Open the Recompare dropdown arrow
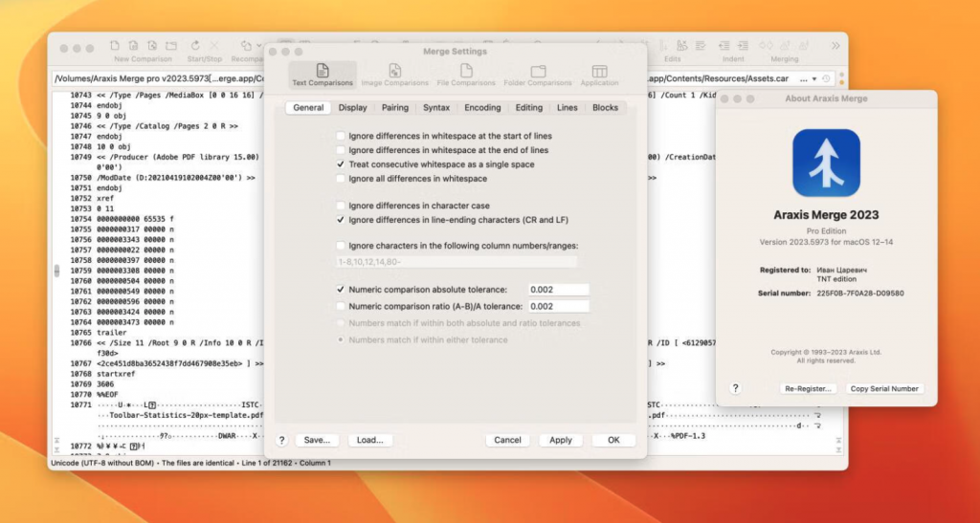This screenshot has width=980, height=523. pyautogui.click(x=258, y=46)
